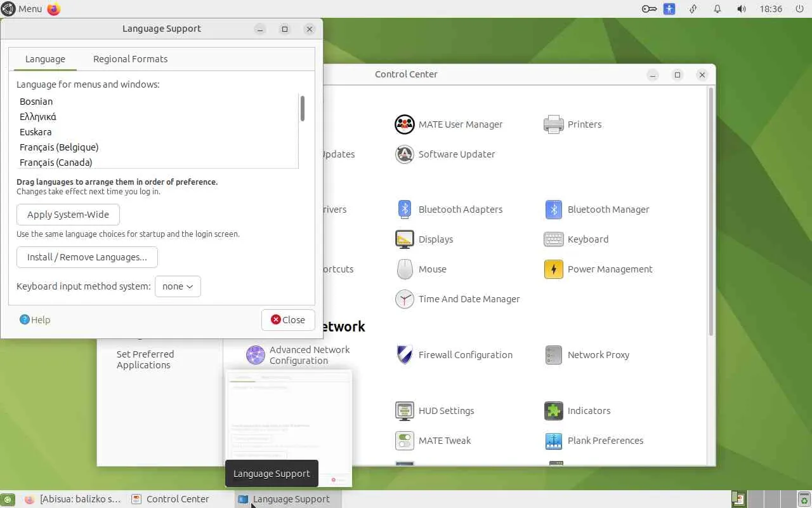Switch to the Regional Formats tab

coord(131,59)
